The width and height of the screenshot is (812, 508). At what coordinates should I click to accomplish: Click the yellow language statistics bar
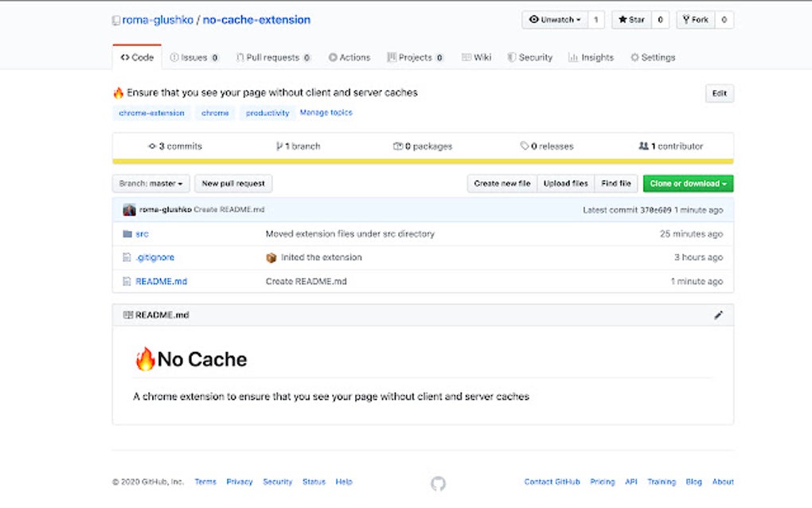(422, 159)
